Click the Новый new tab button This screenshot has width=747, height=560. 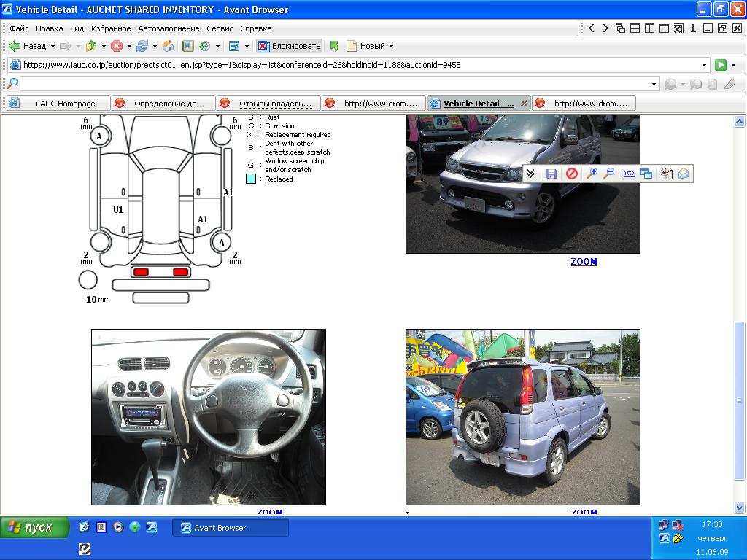(366, 46)
